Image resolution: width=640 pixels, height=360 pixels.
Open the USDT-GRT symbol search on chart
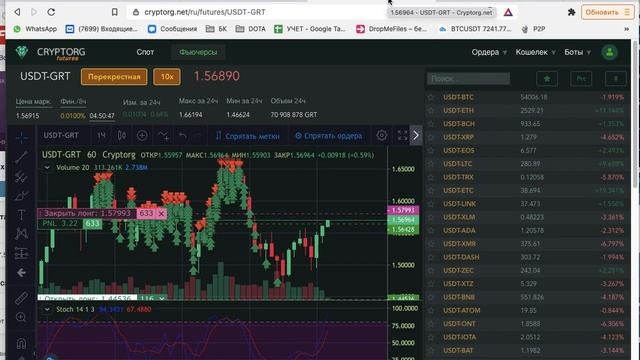click(x=61, y=136)
